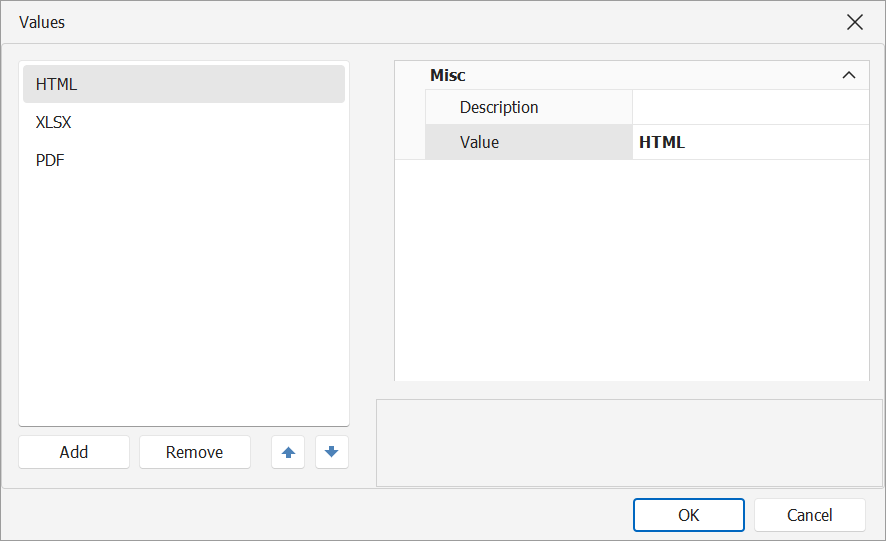
Task: Click the Add button
Action: pyautogui.click(x=74, y=452)
